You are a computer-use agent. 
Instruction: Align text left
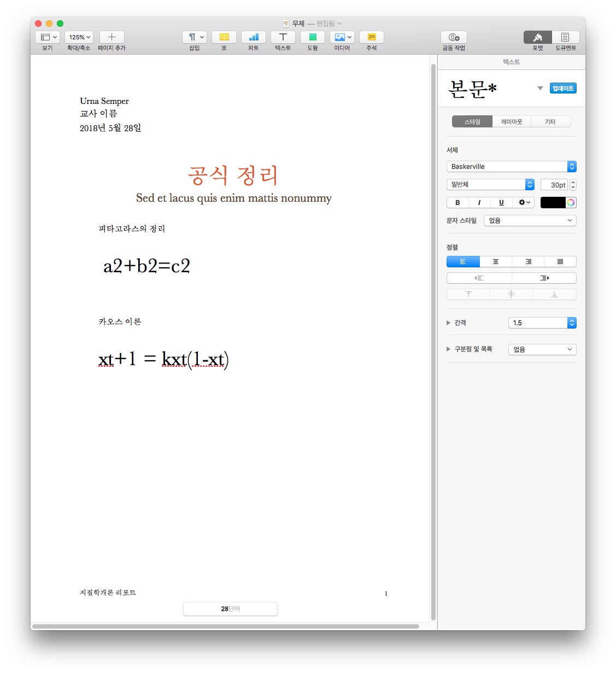[x=463, y=262]
